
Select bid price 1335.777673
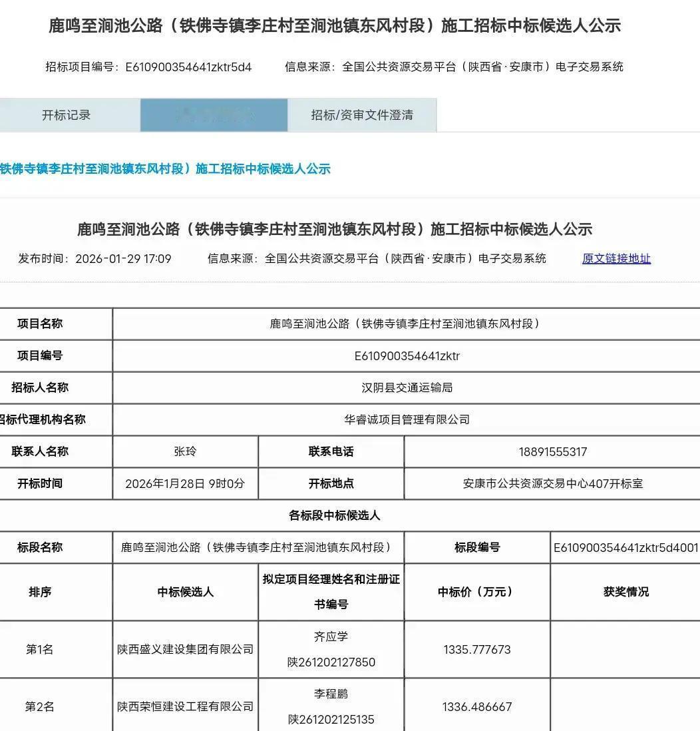[476, 649]
